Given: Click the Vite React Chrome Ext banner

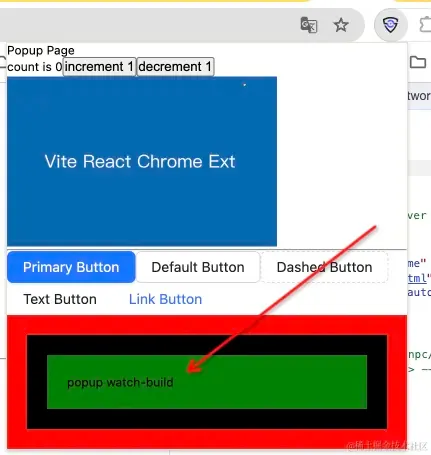Looking at the screenshot, I should click(x=142, y=161).
